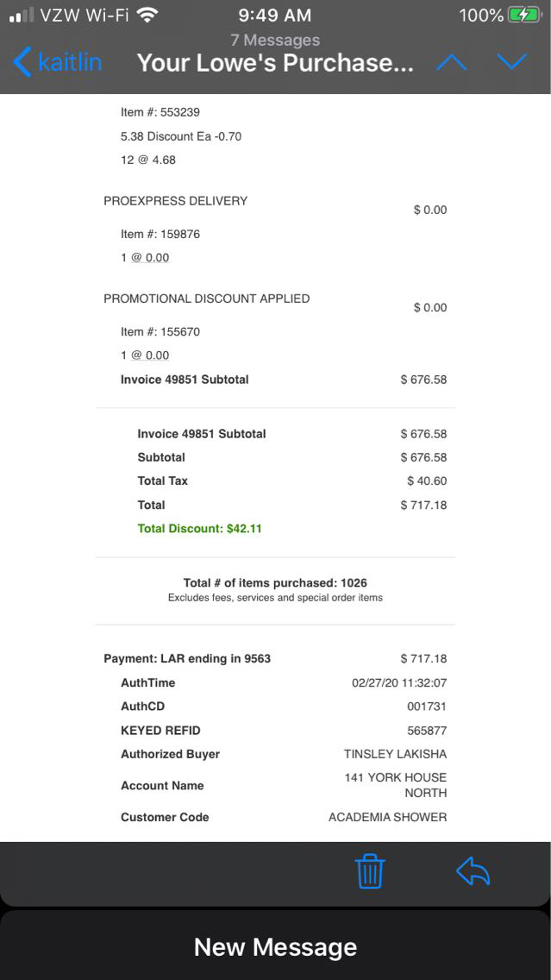This screenshot has height=980, width=551.
Task: Tap the authorization date 02/27/20 11:32:07
Action: click(399, 682)
